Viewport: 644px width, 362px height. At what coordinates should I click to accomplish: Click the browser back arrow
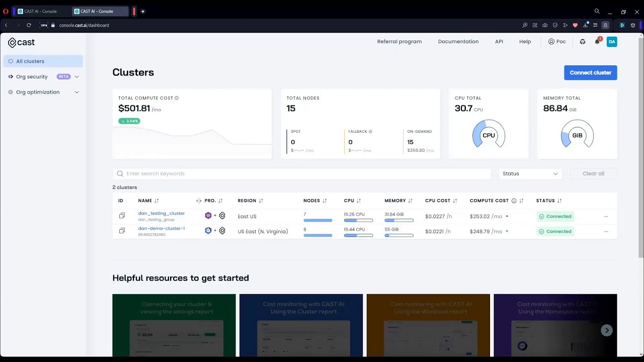click(6, 25)
